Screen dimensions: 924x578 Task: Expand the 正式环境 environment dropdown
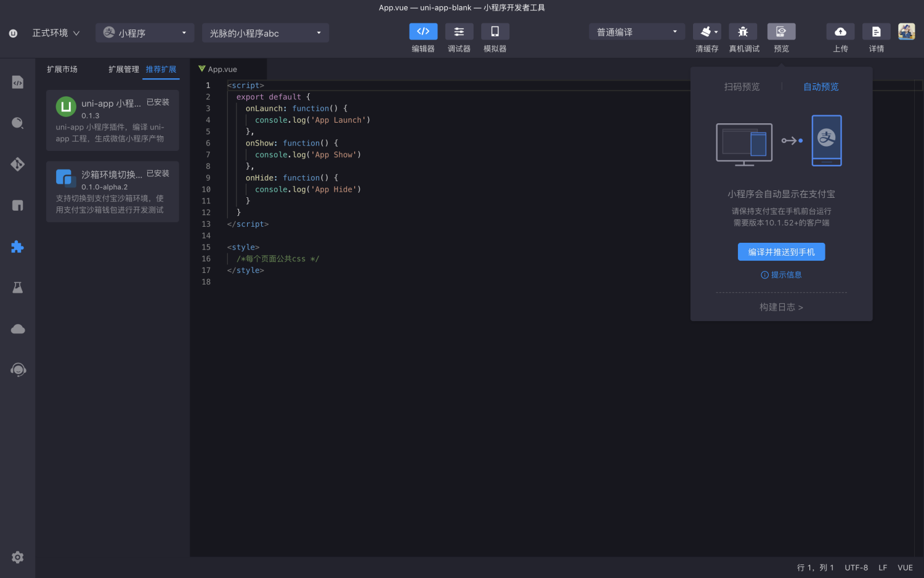pyautogui.click(x=55, y=33)
